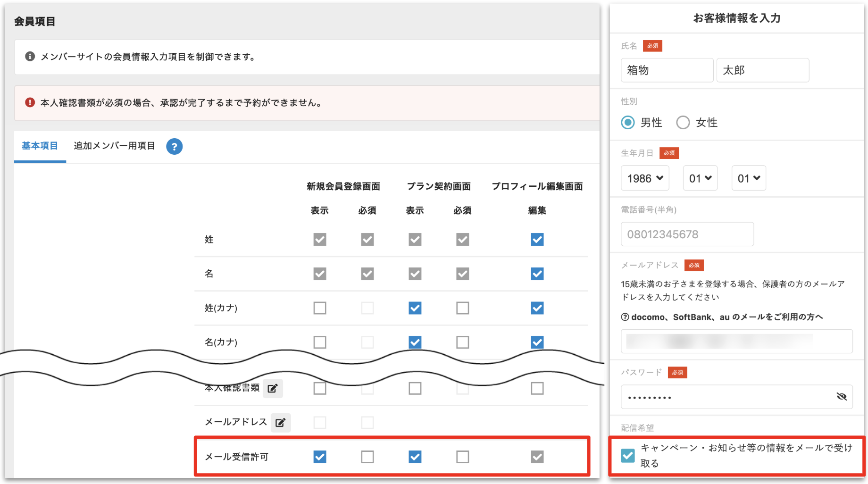Click the email address input field
The width and height of the screenshot is (868, 484).
pos(737,341)
